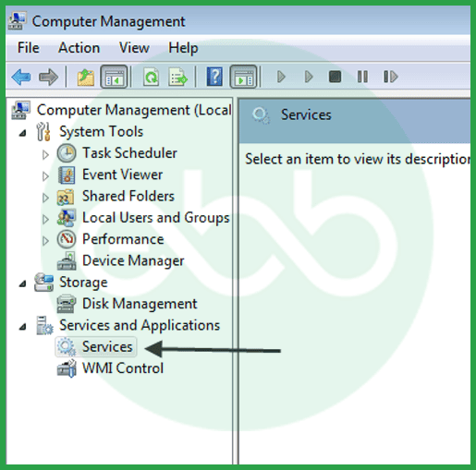Click the Refresh toolbar icon
476x470 pixels.
pyautogui.click(x=151, y=77)
